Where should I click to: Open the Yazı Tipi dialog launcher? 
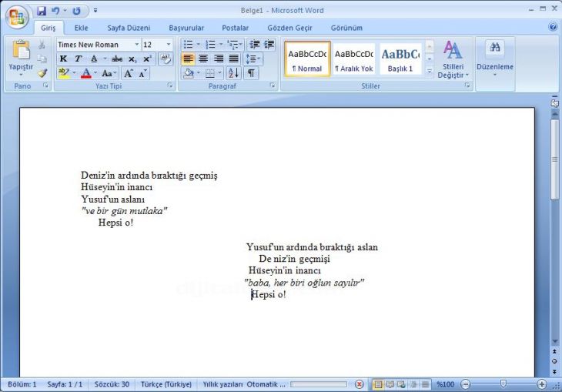coord(170,85)
